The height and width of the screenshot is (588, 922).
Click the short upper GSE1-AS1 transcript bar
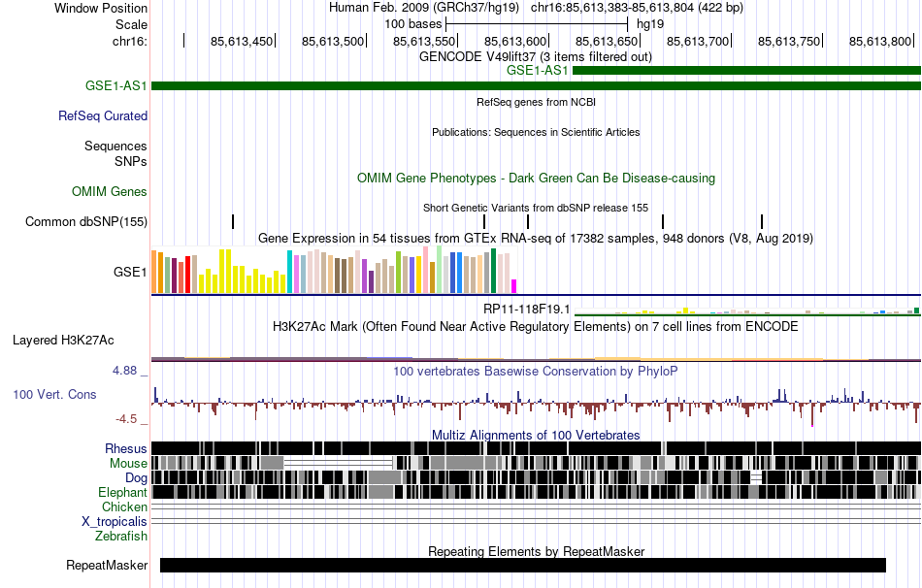coord(746,71)
